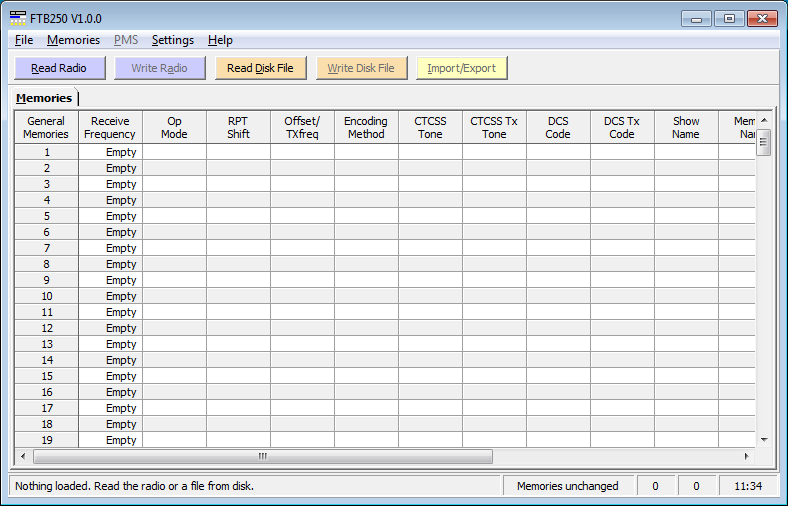Click the Op Mode column header
This screenshot has height=506, width=788.
174,127
